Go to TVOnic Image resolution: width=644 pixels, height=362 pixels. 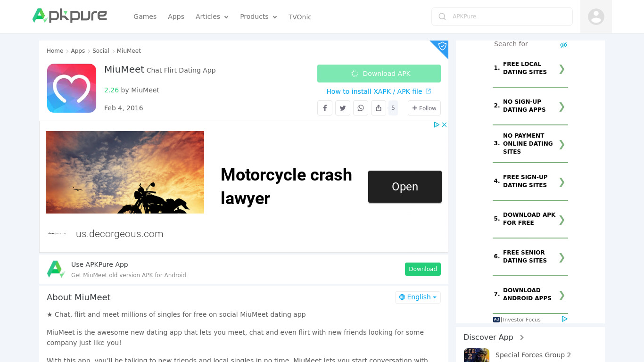point(300,17)
